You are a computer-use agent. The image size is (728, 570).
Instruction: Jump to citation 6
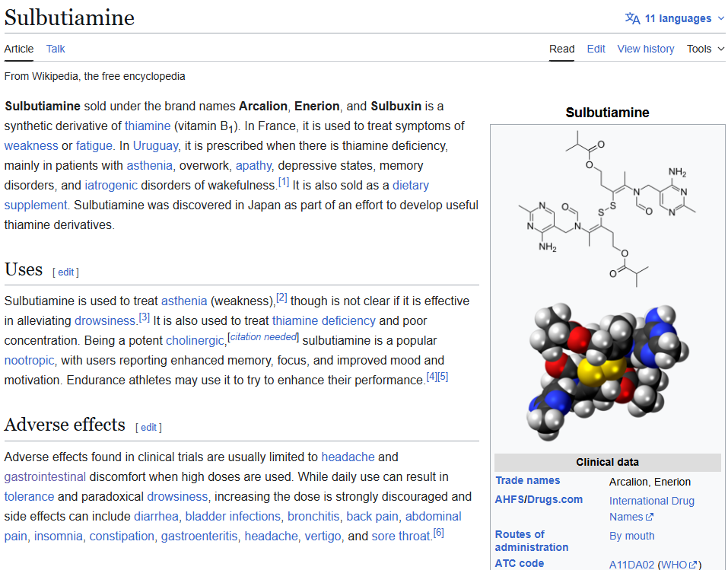click(x=439, y=533)
